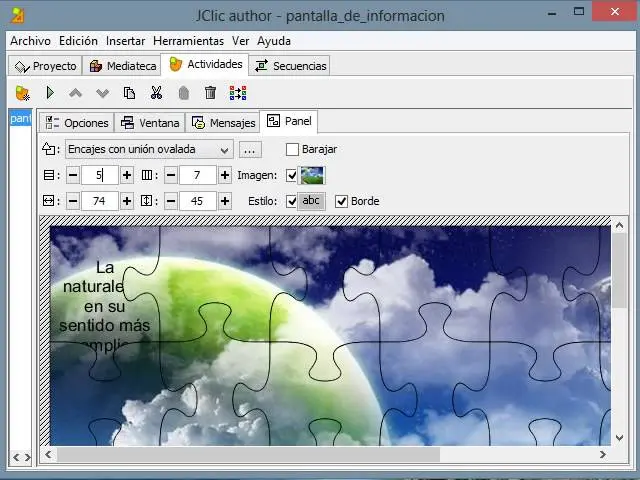Cut the selected activity with scissors
Screen dimensions: 640x480
(x=156, y=93)
